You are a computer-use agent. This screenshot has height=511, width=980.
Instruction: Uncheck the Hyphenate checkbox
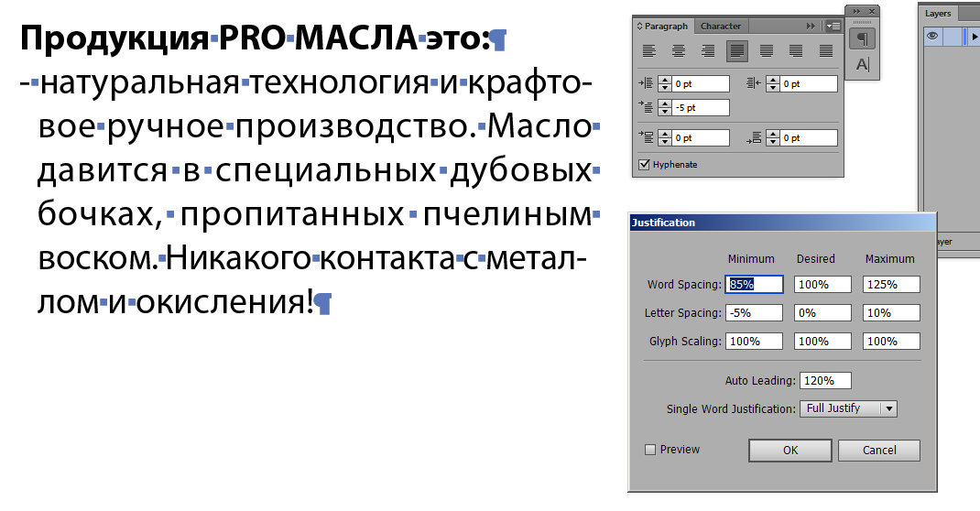pos(645,164)
